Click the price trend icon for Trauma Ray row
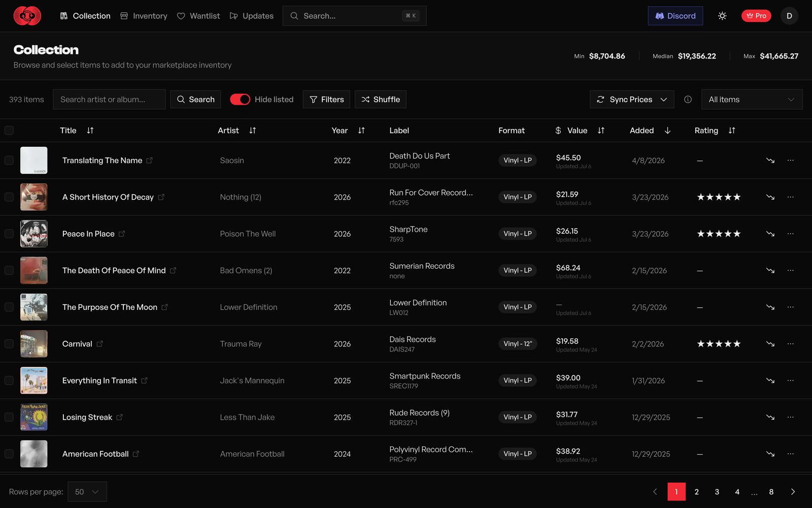The image size is (812, 508). click(x=770, y=344)
